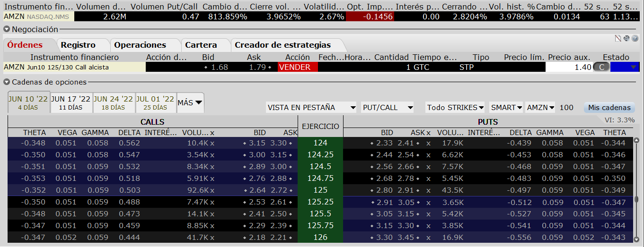
Task: Open the wrench configuration icon
Action: [x=626, y=39]
